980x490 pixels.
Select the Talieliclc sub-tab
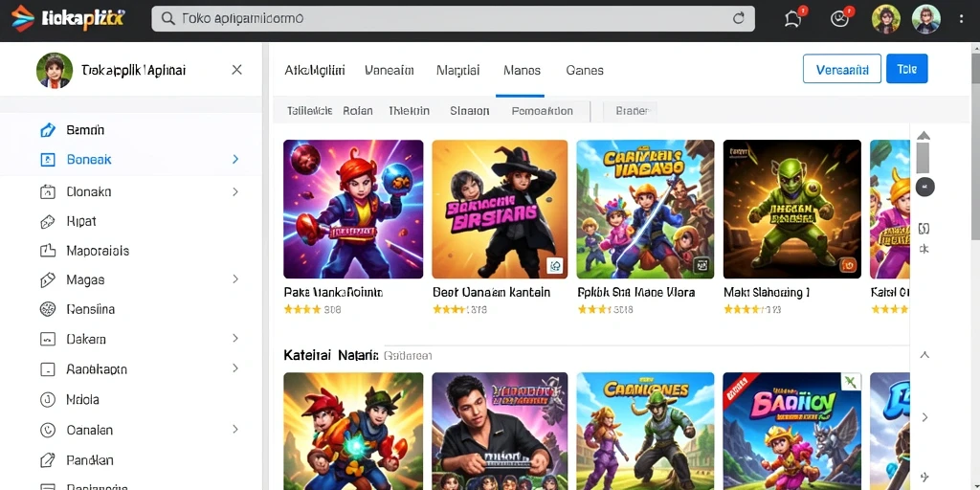309,111
